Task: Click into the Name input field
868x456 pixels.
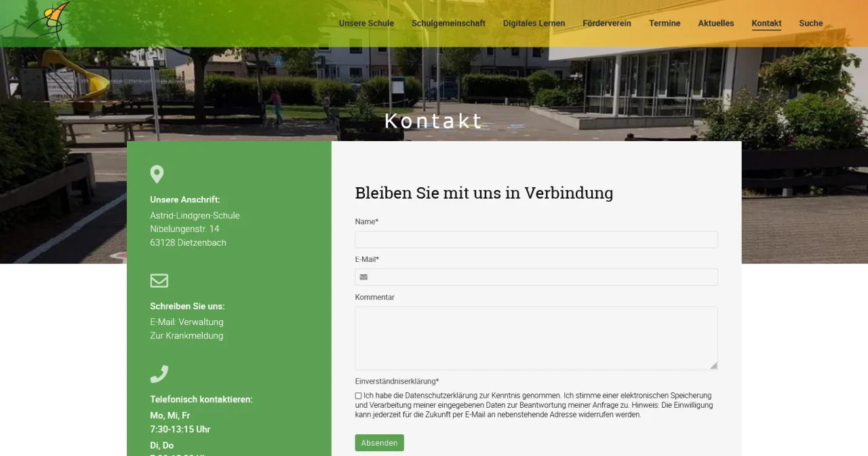Action: coord(536,240)
